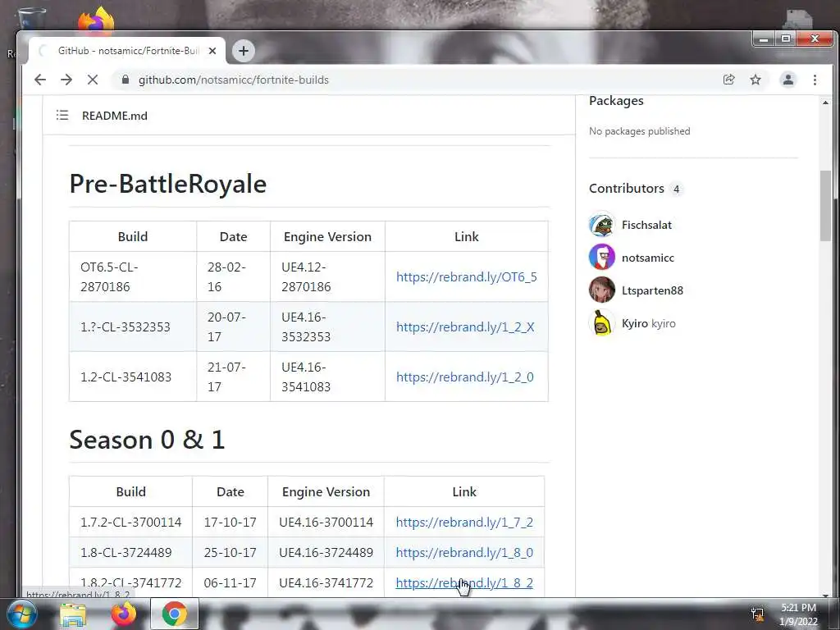Click the cell OT6.5-CL-2870186
The height and width of the screenshot is (630, 840).
point(133,277)
